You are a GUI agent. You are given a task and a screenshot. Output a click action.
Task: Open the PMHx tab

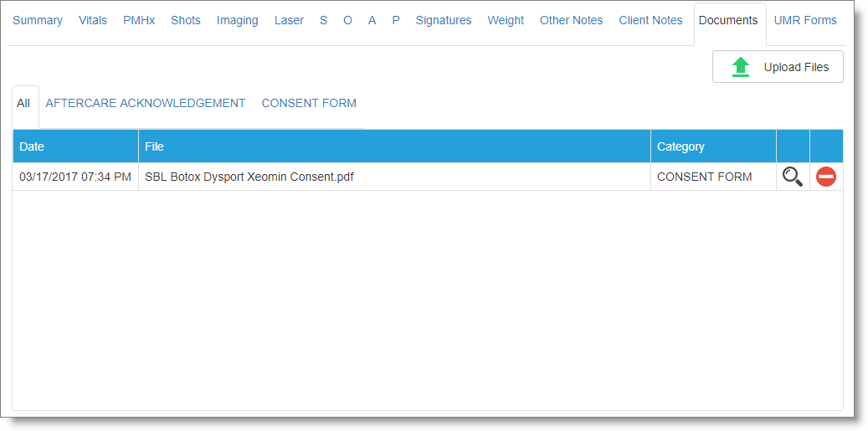pos(139,20)
